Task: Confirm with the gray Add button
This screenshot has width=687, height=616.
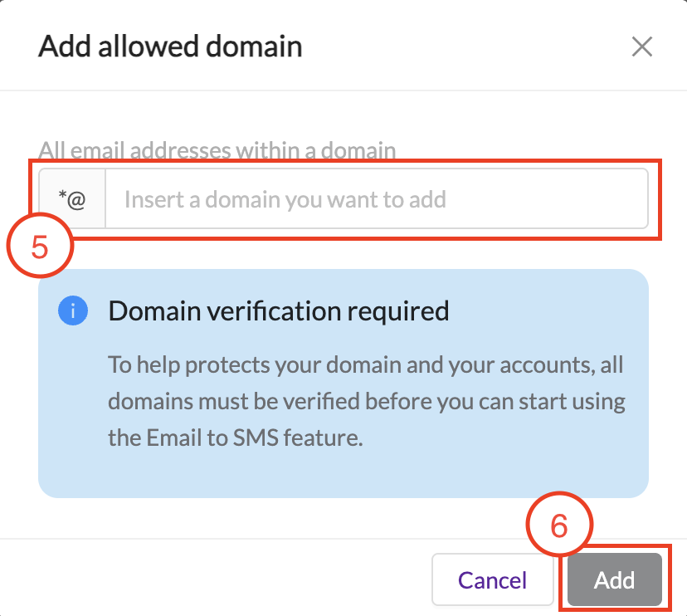Action: [614, 579]
